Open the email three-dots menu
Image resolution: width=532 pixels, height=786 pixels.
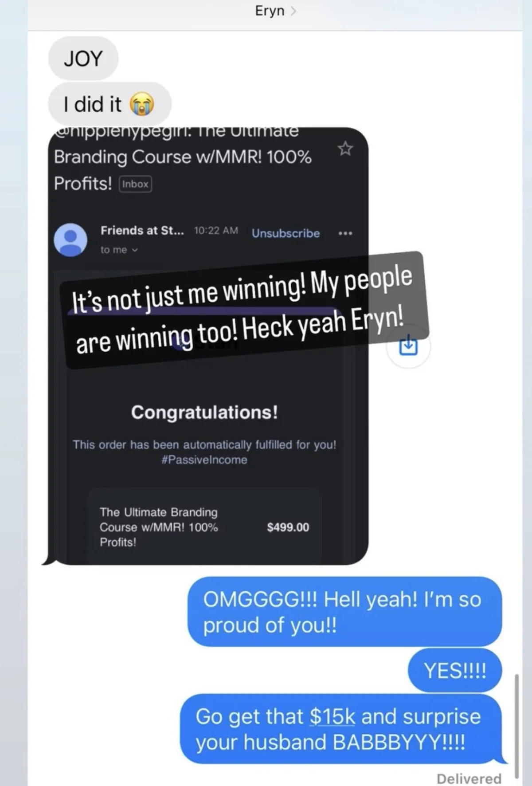pos(345,233)
